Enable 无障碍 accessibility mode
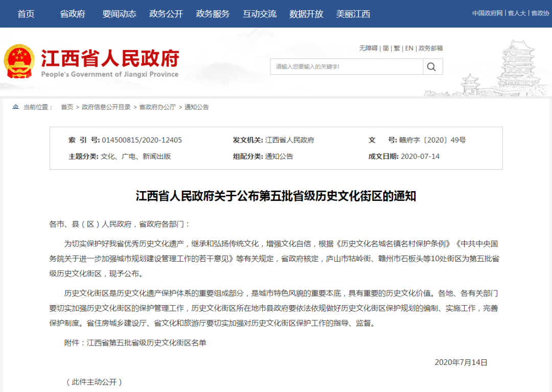This screenshot has height=392, width=552. [368, 48]
